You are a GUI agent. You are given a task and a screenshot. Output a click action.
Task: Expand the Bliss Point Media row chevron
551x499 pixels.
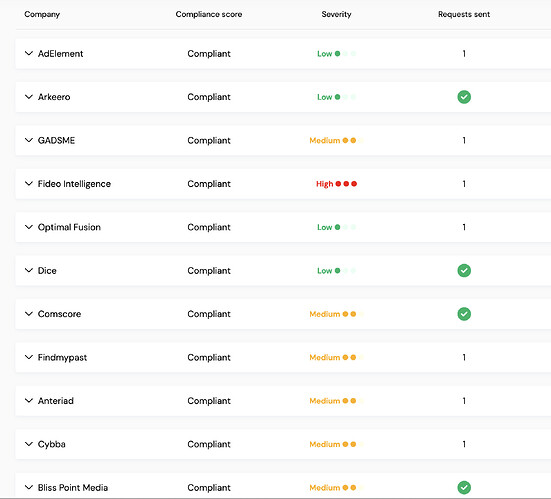click(29, 487)
